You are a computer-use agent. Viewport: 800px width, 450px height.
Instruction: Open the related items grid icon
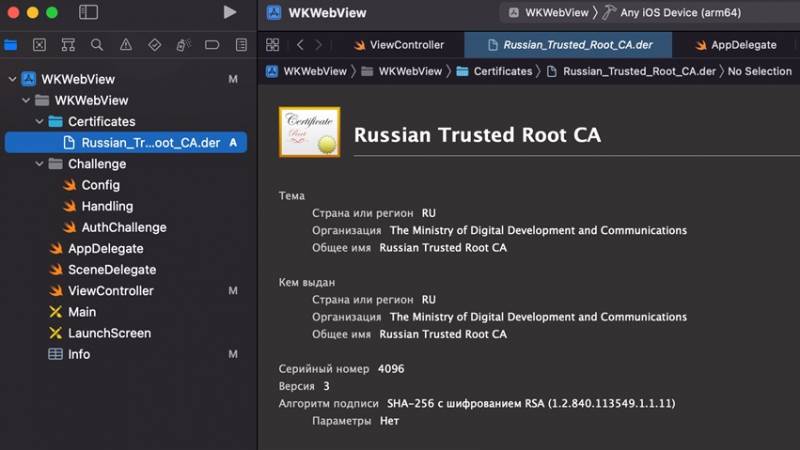click(x=272, y=45)
